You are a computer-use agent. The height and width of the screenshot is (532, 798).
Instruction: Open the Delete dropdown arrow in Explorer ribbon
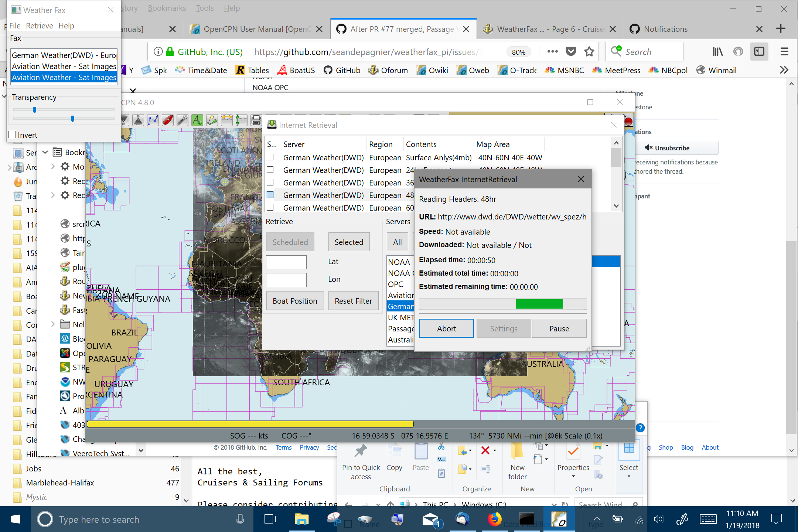click(495, 450)
